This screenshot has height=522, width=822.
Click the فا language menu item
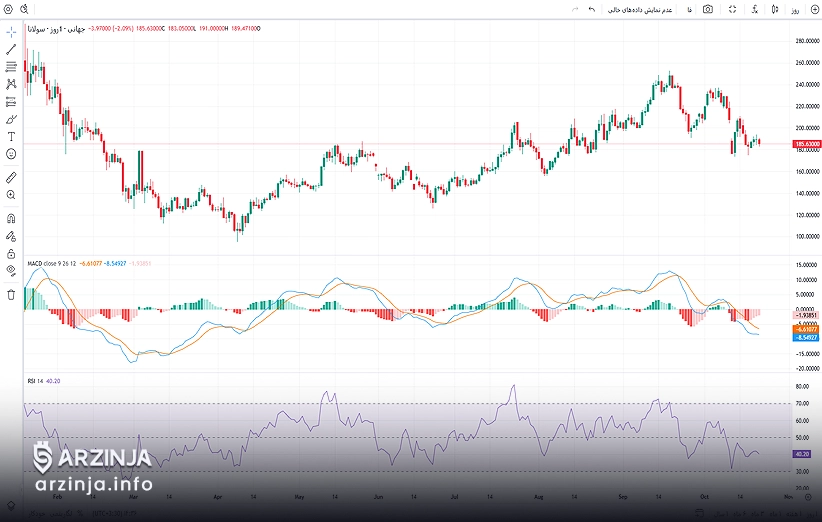point(689,9)
